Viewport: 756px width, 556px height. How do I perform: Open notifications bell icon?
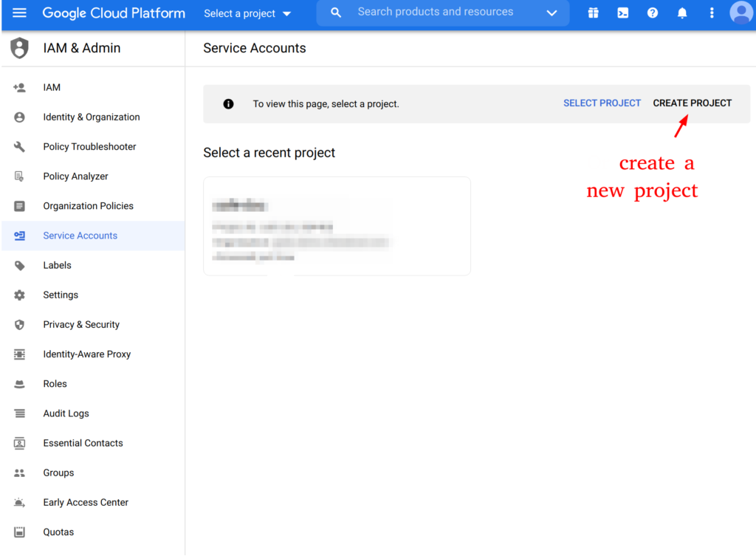tap(682, 13)
